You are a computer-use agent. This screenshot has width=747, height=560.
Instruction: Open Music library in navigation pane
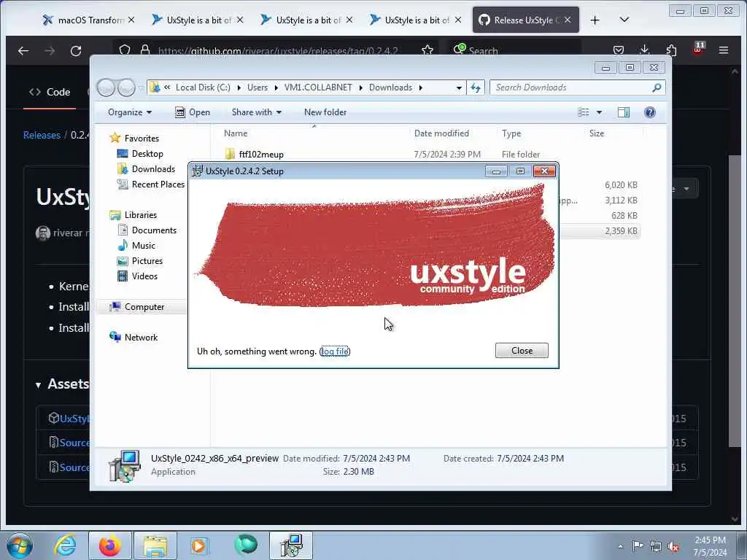tap(144, 246)
